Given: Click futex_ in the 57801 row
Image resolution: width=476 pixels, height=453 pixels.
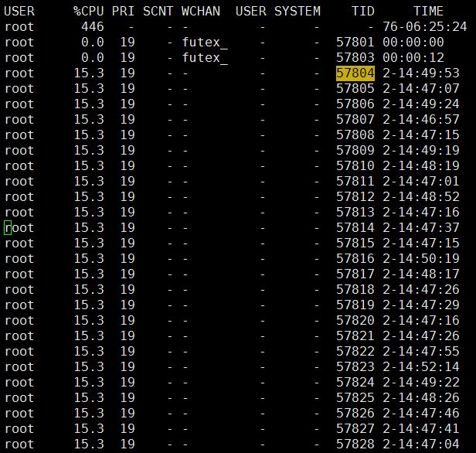Looking at the screenshot, I should [205, 43].
